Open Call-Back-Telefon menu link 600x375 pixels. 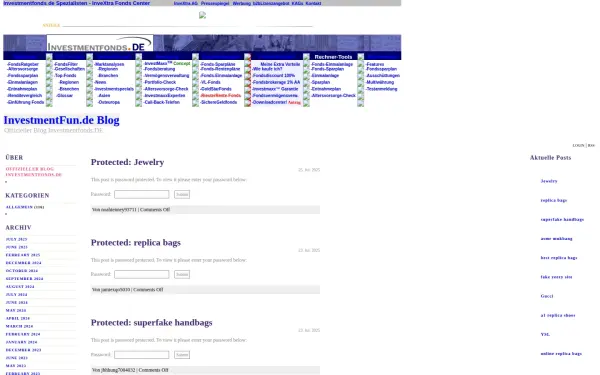161,102
